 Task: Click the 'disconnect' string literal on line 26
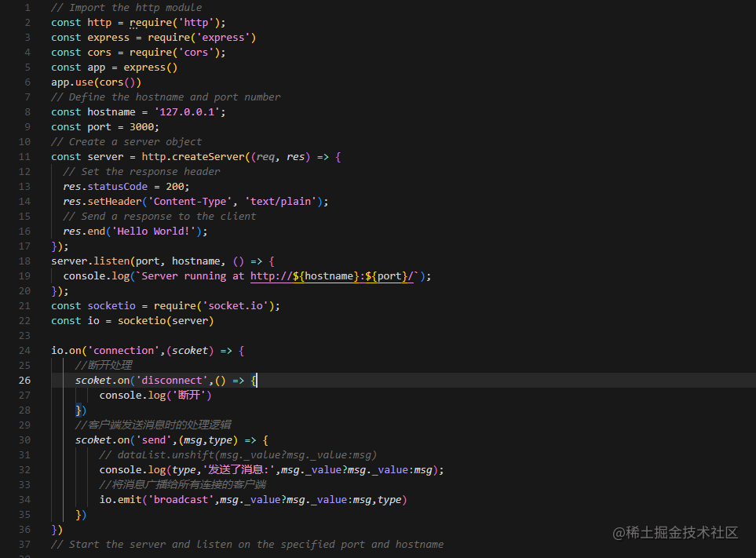173,380
